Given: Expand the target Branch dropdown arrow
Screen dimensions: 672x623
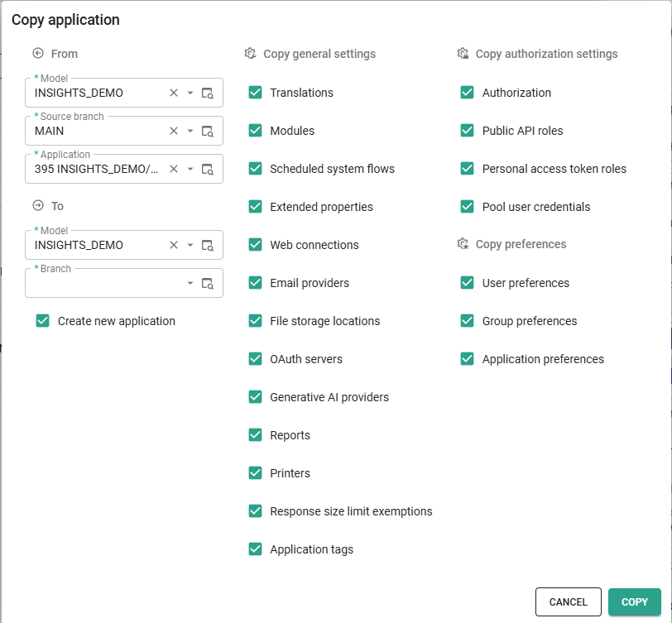Looking at the screenshot, I should [x=190, y=283].
